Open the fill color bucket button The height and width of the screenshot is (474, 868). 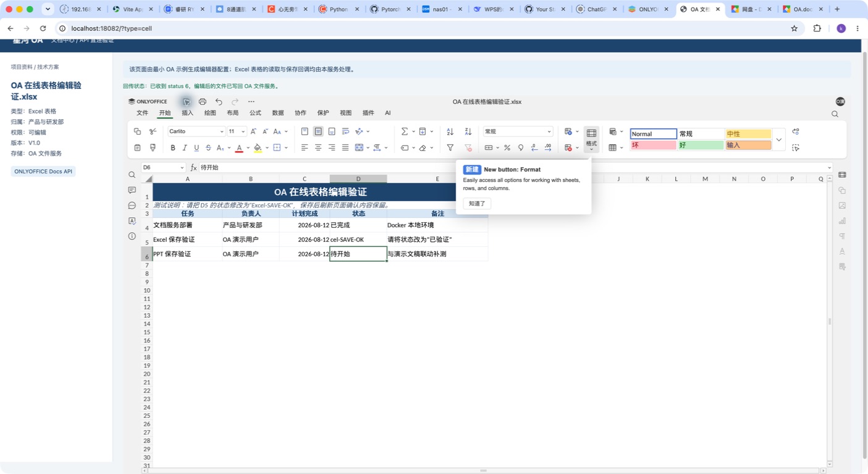(258, 148)
